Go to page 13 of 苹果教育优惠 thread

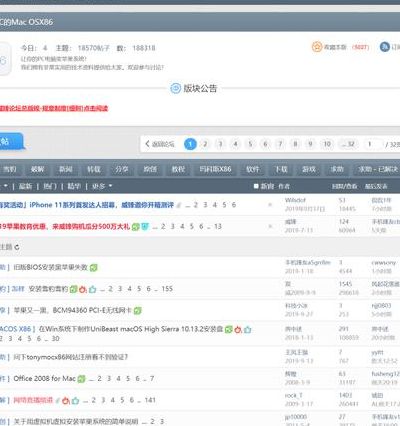[218, 226]
